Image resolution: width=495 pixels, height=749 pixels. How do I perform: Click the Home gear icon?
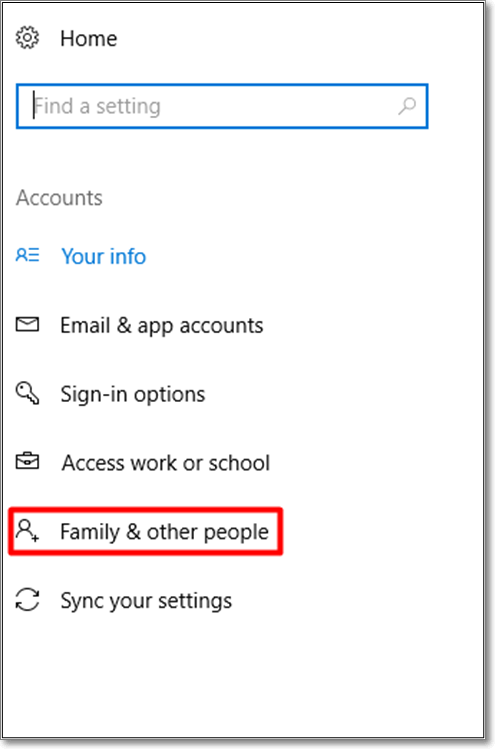pyautogui.click(x=27, y=38)
